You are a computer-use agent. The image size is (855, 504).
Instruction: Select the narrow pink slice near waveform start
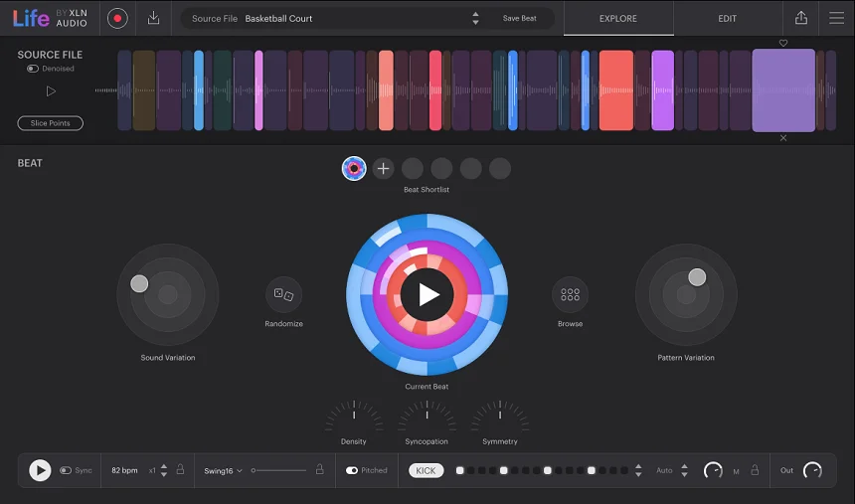pos(259,90)
